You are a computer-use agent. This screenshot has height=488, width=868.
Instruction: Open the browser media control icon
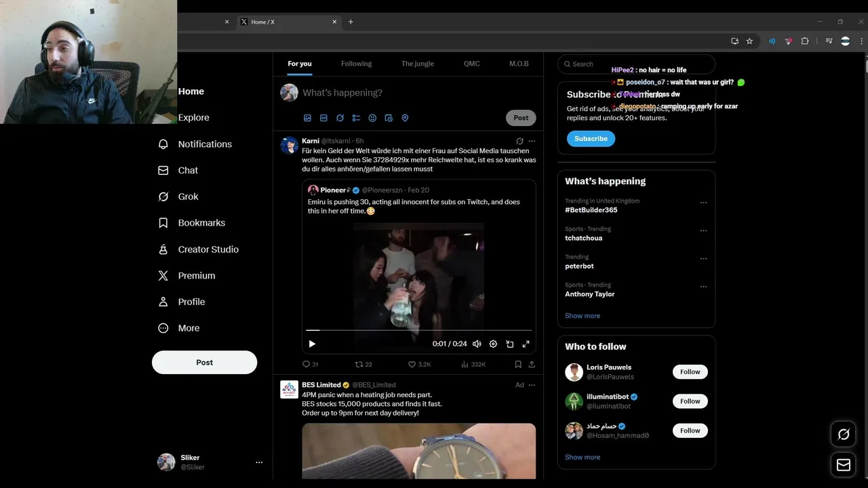point(829,41)
